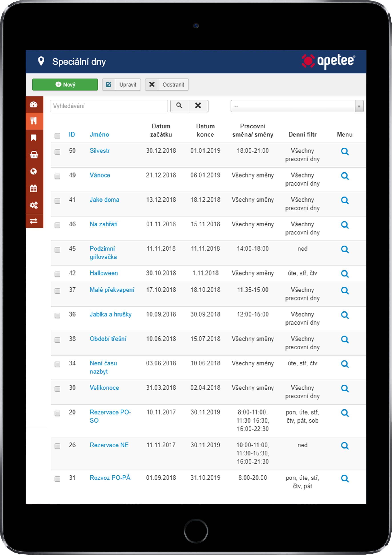View menu for Jablka a hrušky row
Image resolution: width=392 pixels, height=555 pixels.
[345, 315]
